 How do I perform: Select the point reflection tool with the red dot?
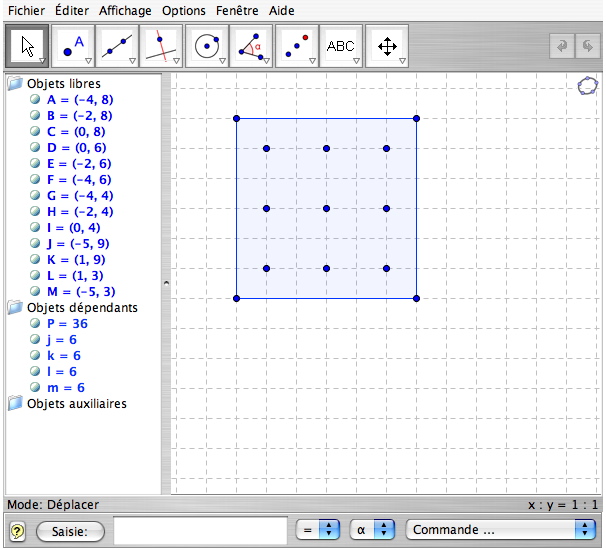tap(297, 46)
